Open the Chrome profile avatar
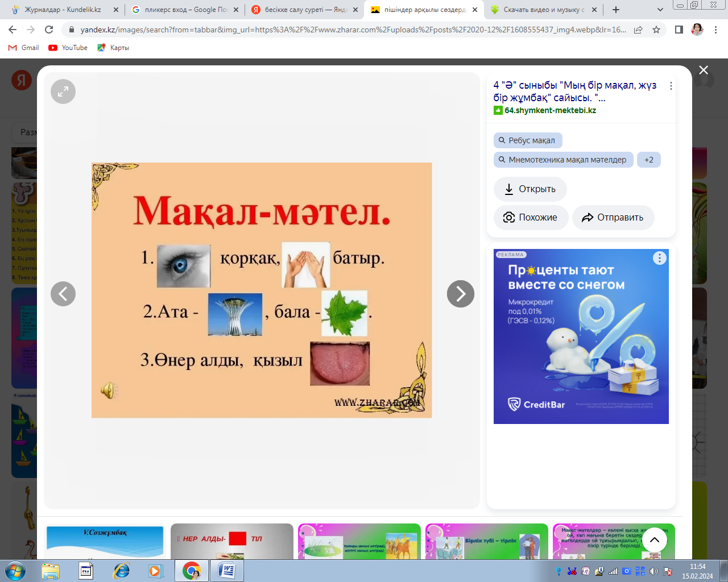The image size is (728, 582). coord(697,30)
